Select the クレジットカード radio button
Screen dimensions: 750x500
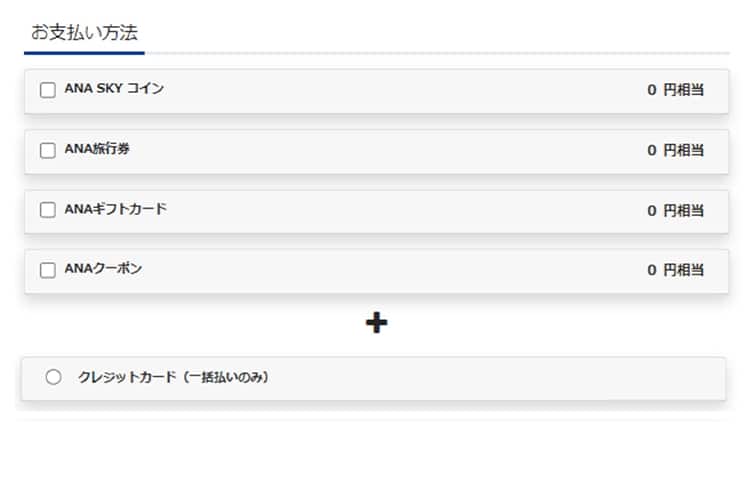54,377
